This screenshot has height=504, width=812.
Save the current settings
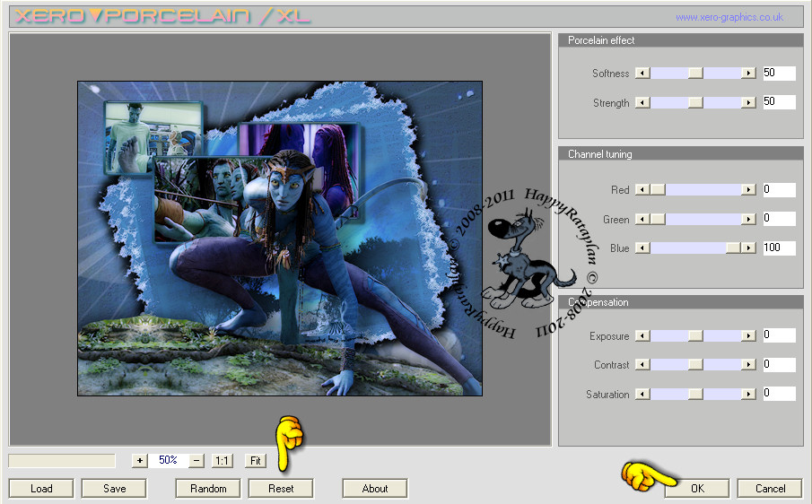pyautogui.click(x=115, y=489)
